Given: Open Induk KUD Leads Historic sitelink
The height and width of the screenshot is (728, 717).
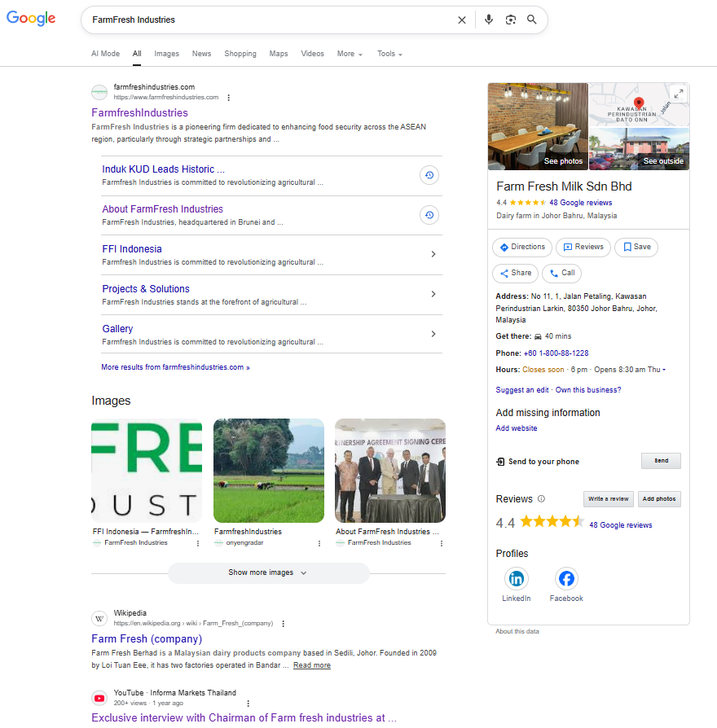Looking at the screenshot, I should 163,169.
